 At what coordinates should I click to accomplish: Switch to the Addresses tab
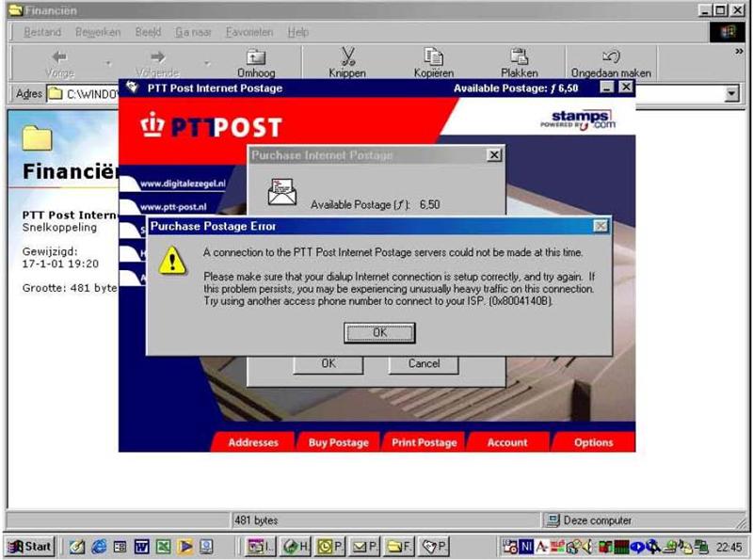coord(253,442)
